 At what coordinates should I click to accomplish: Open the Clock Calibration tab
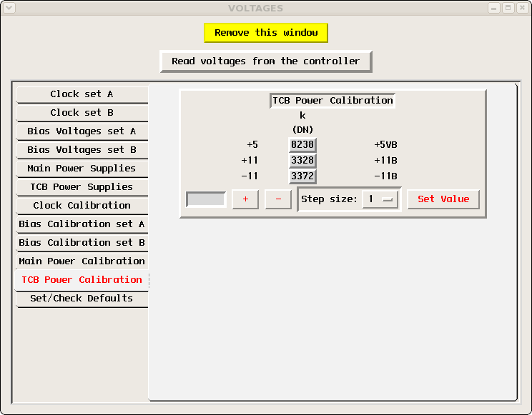tap(82, 206)
